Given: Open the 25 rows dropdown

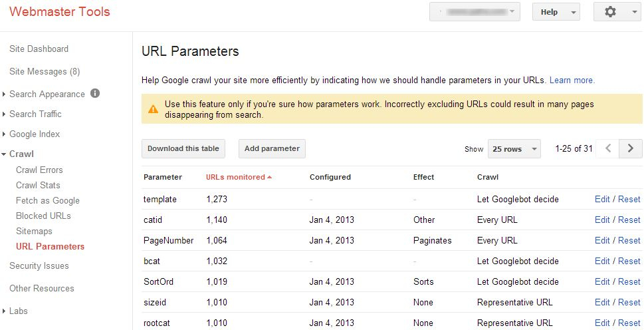Looking at the screenshot, I should coord(514,149).
